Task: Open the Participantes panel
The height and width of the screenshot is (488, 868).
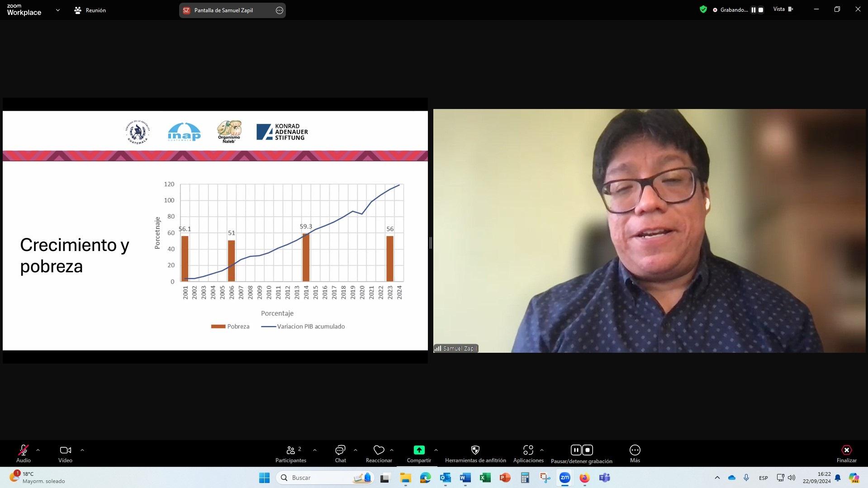Action: pos(291,454)
